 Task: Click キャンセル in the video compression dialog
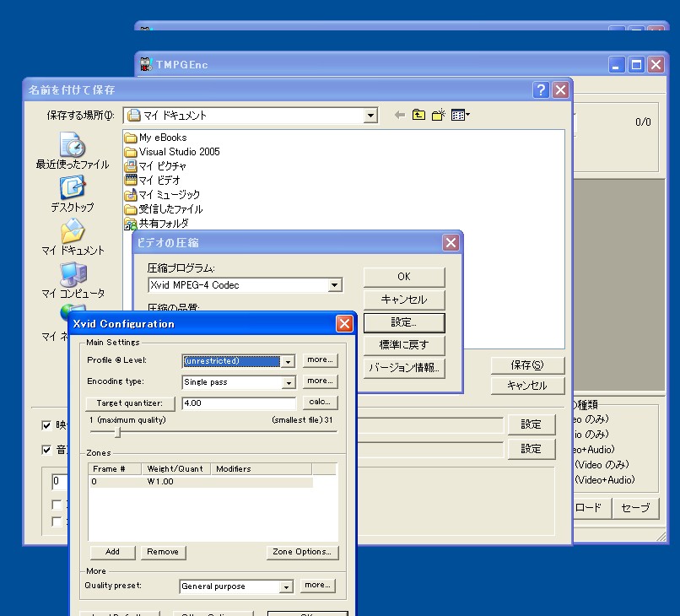pos(404,300)
